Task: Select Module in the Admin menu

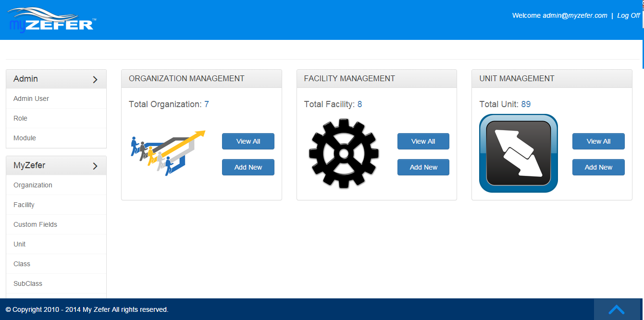Action: click(25, 138)
